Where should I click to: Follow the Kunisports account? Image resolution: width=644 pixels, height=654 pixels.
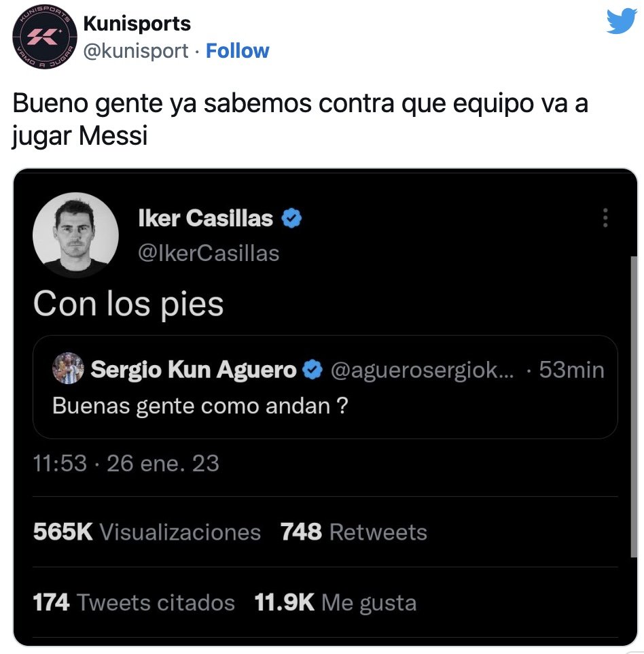tap(238, 51)
